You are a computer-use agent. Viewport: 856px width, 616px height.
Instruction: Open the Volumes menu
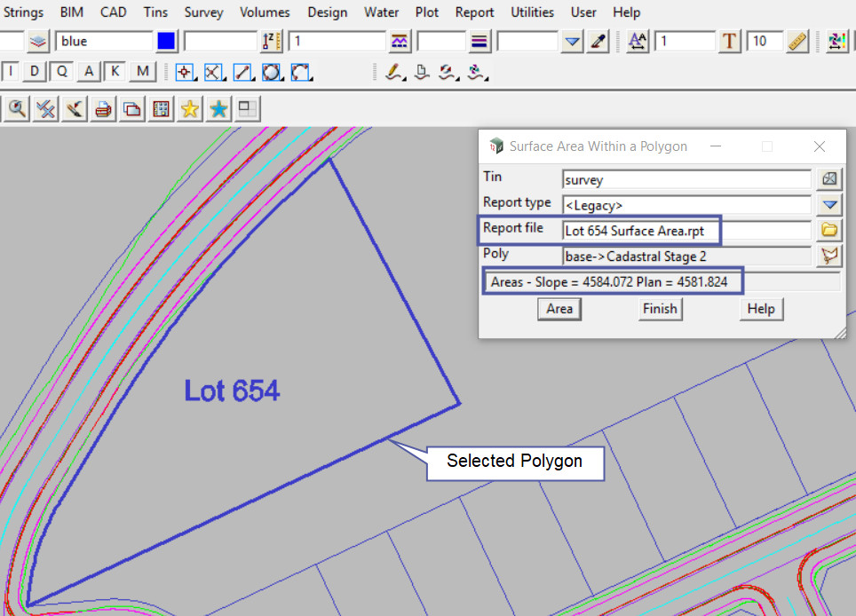tap(265, 12)
